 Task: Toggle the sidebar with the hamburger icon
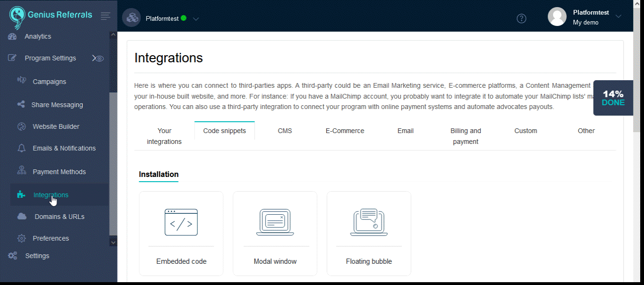[105, 15]
